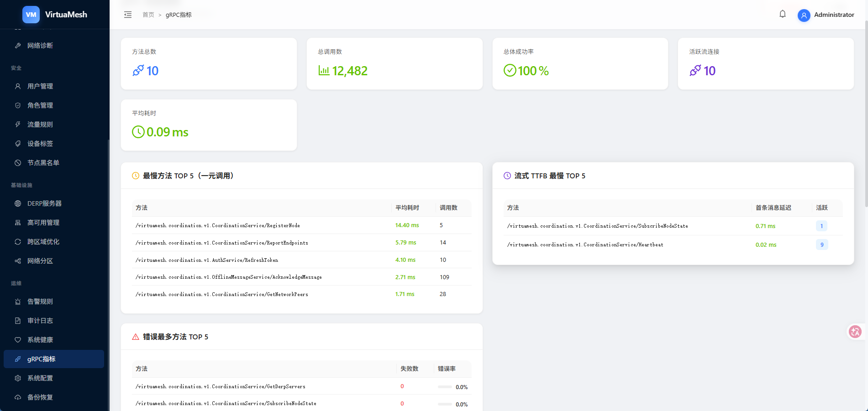Click the tag icon beside 设备标签
The width and height of the screenshot is (868, 411).
point(18,144)
